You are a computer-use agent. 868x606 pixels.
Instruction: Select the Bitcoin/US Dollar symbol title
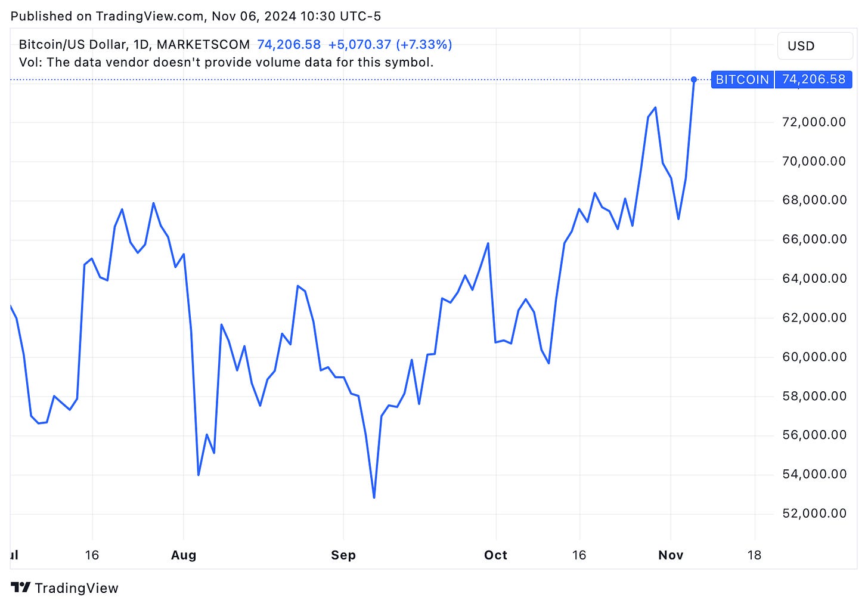pyautogui.click(x=134, y=45)
